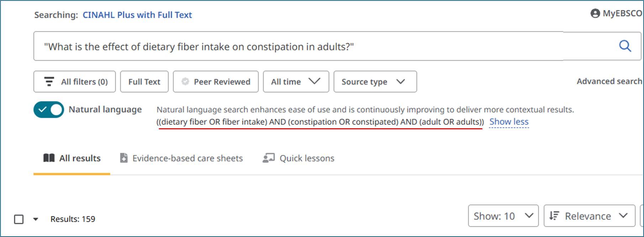The height and width of the screenshot is (237, 644).
Task: Click the Evidence-based care sheets document icon
Action: point(123,158)
